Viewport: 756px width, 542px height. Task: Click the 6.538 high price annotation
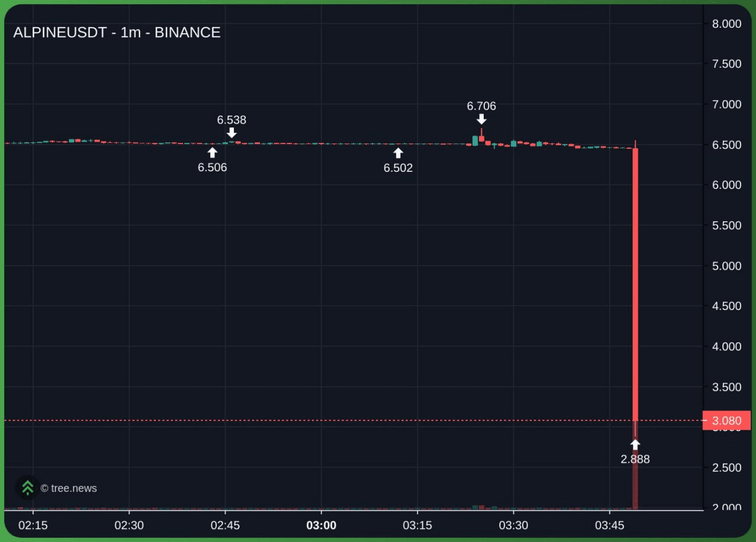click(x=232, y=120)
